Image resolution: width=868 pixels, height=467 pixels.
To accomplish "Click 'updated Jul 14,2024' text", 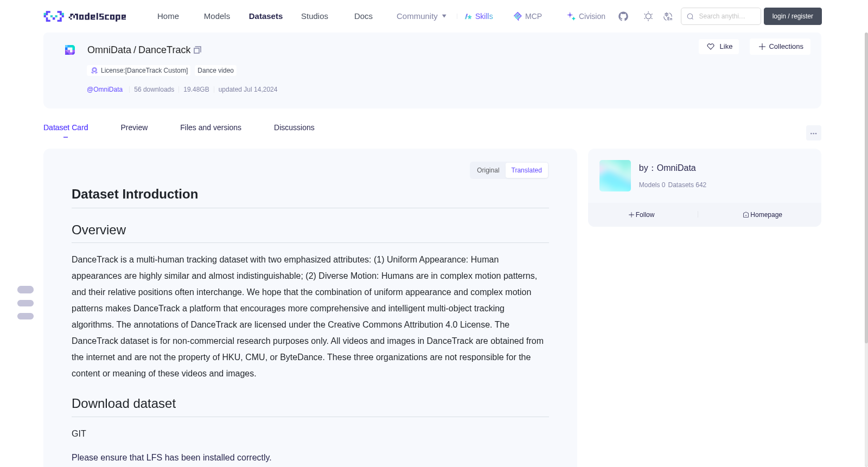I will coord(248,89).
